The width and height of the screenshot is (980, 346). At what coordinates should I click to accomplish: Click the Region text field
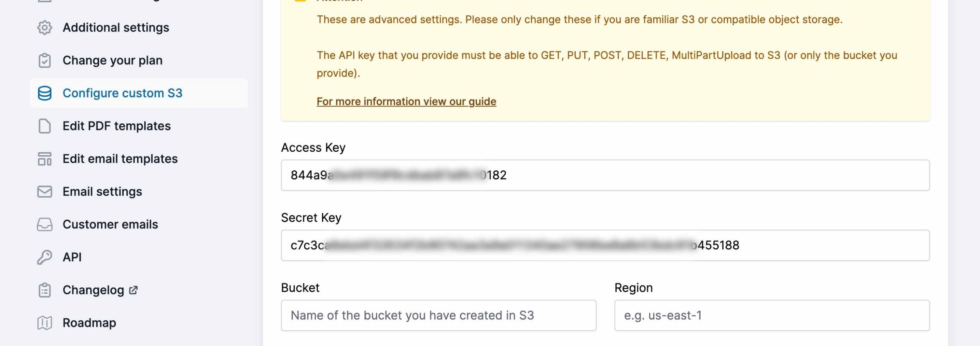coord(772,315)
